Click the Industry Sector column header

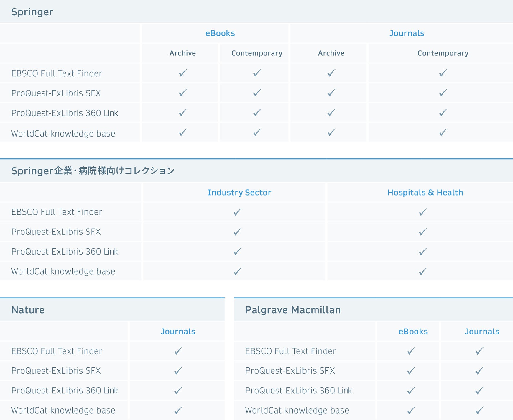(x=239, y=193)
